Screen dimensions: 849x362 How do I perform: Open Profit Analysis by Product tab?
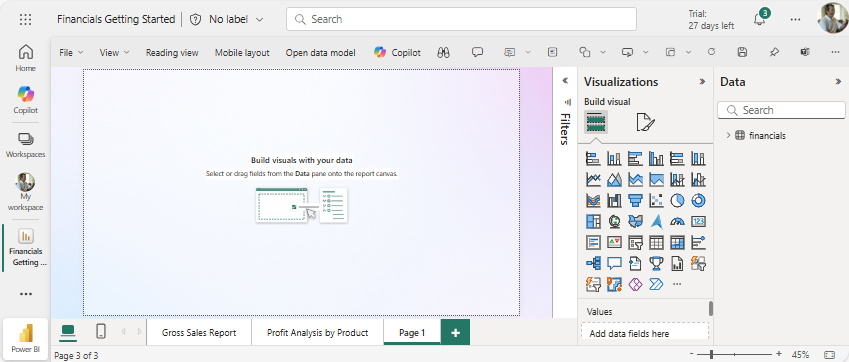[x=318, y=332]
